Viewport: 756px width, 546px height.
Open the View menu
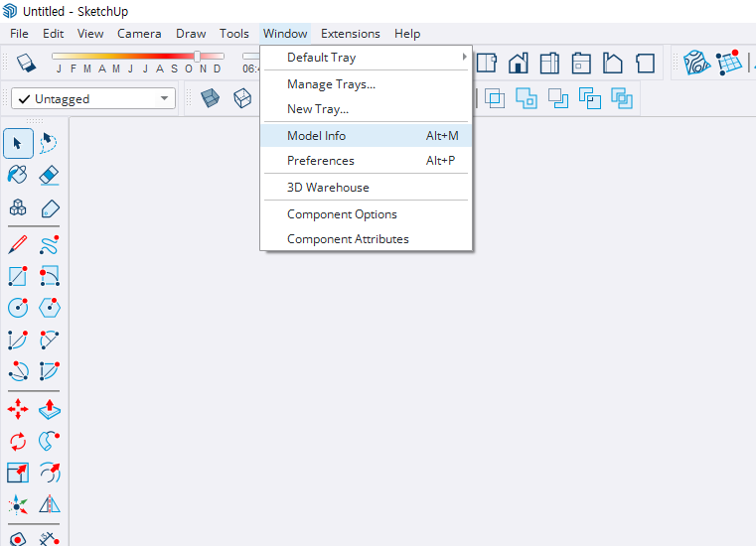pos(90,34)
